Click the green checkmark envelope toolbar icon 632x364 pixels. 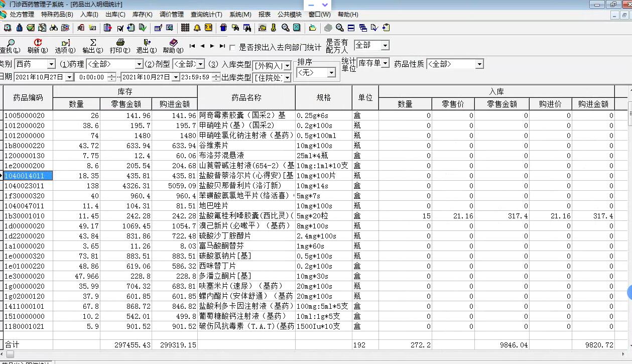(30, 28)
